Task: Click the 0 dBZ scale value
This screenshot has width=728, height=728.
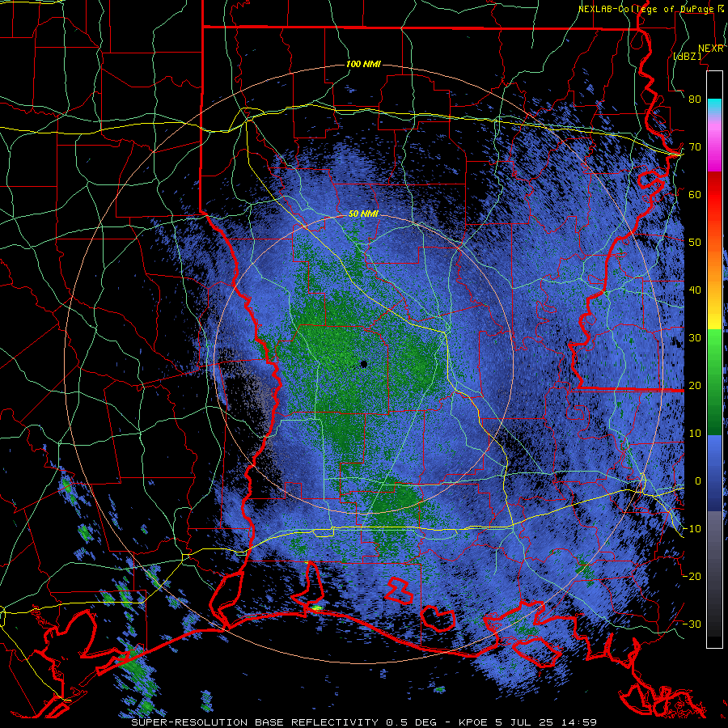Action: click(698, 481)
